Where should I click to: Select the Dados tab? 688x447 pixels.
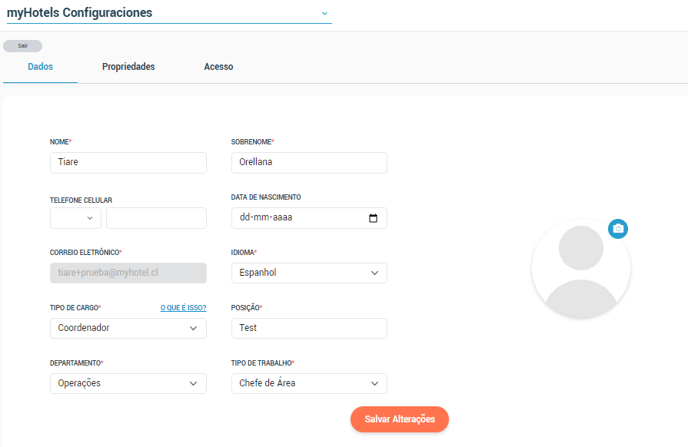(x=40, y=67)
